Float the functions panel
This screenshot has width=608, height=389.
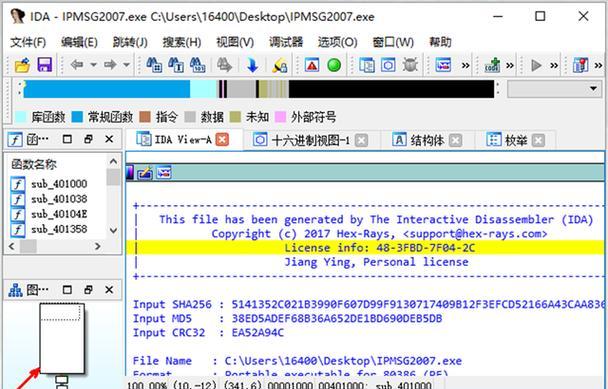tap(88, 139)
